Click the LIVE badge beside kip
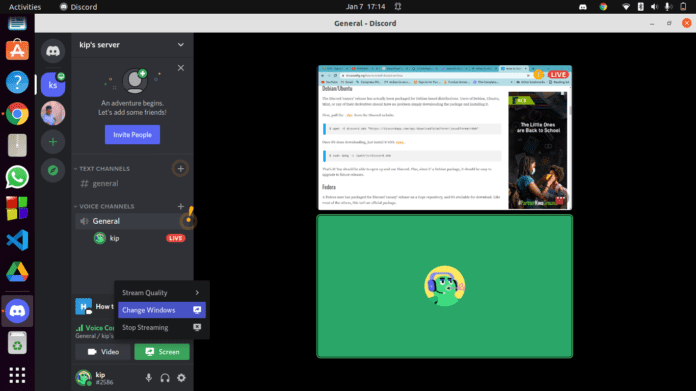Viewport: 696px width, 391px height. coord(175,238)
